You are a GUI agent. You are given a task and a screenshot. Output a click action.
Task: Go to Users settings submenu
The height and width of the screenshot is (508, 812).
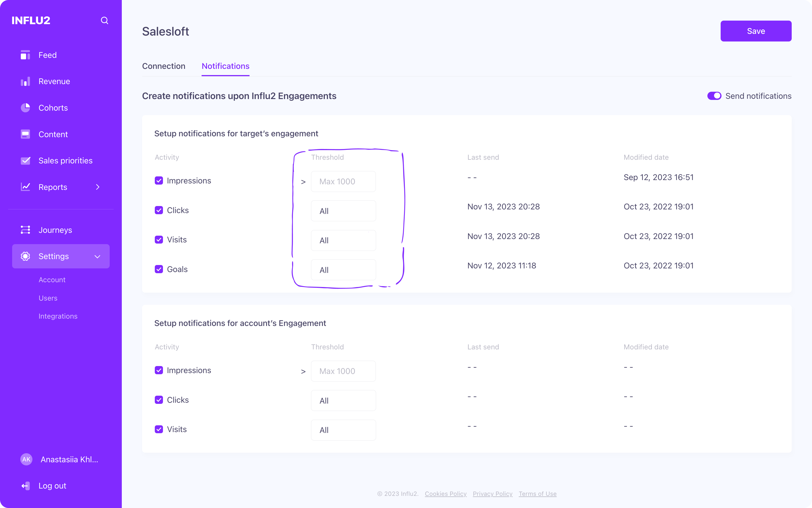(x=48, y=298)
